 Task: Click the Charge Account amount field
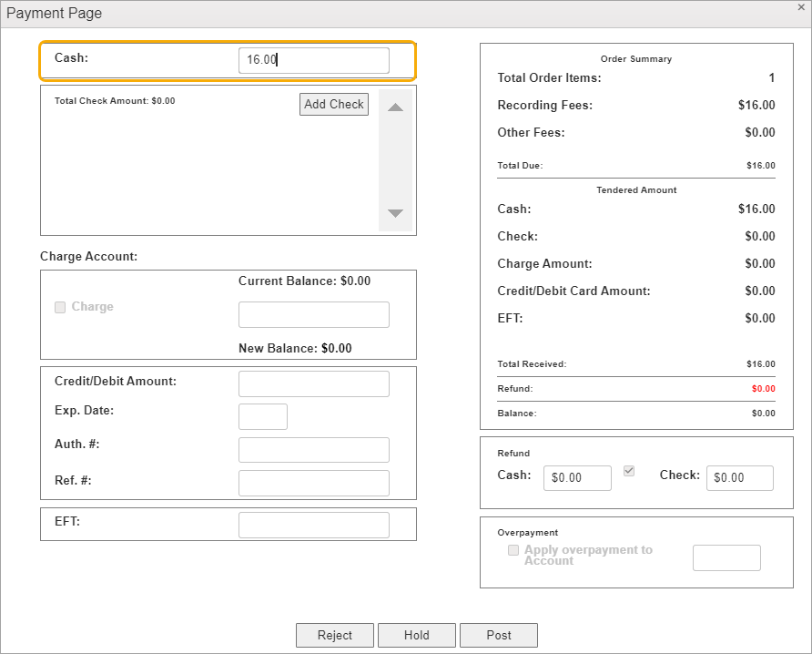point(313,314)
